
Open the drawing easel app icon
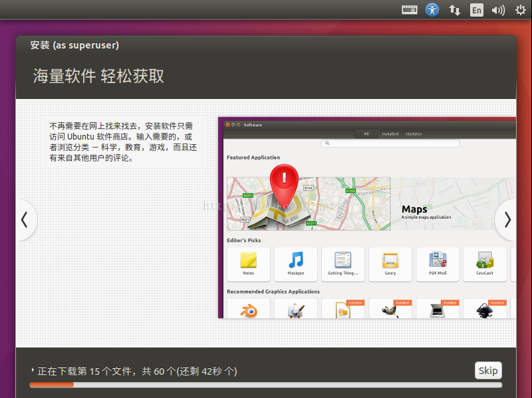(296, 310)
